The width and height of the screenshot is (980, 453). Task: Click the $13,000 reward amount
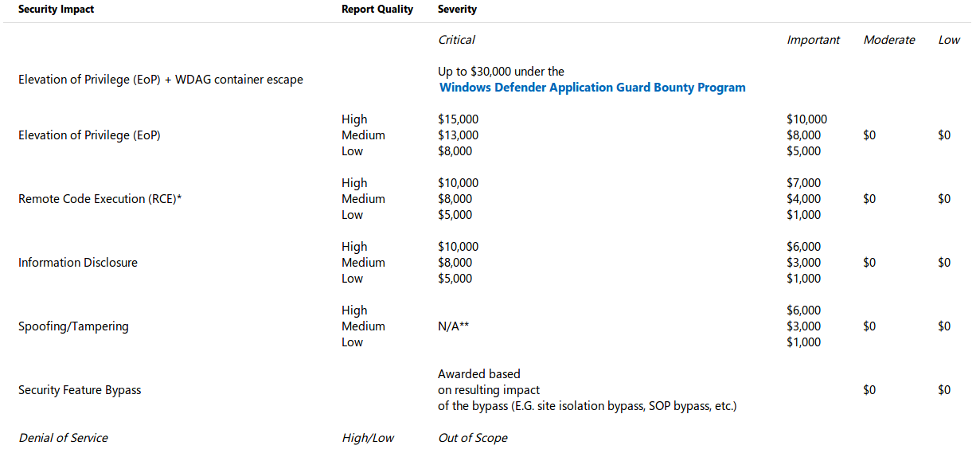(459, 135)
